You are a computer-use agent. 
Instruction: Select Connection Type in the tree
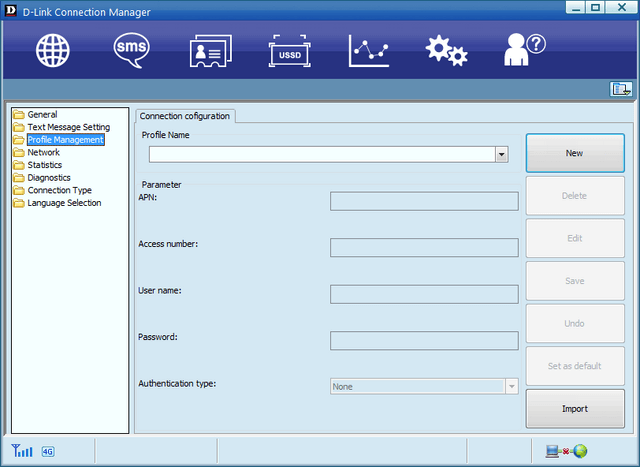(x=59, y=190)
